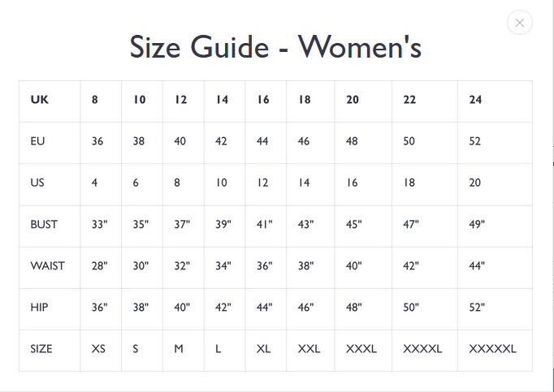Click the US row label
The width and height of the screenshot is (554, 392).
tap(37, 183)
